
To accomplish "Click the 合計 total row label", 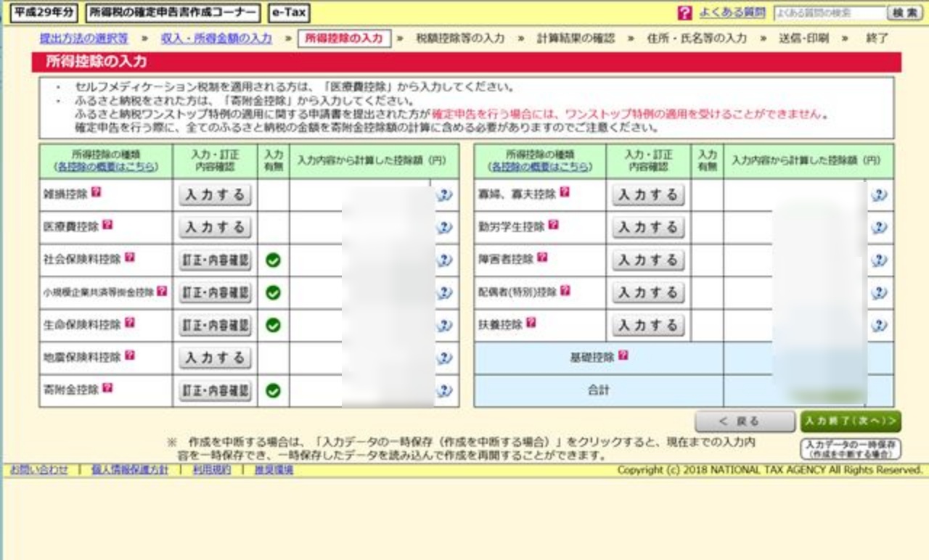I will coord(598,390).
